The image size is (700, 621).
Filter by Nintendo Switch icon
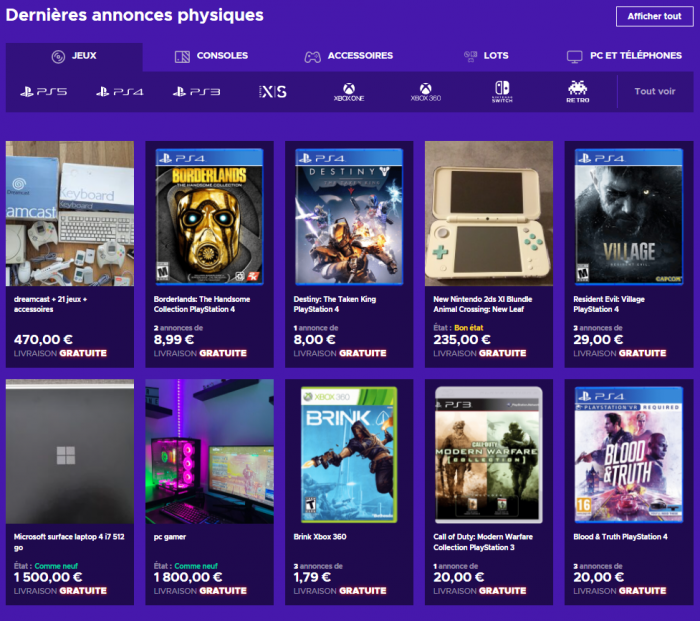[502, 92]
